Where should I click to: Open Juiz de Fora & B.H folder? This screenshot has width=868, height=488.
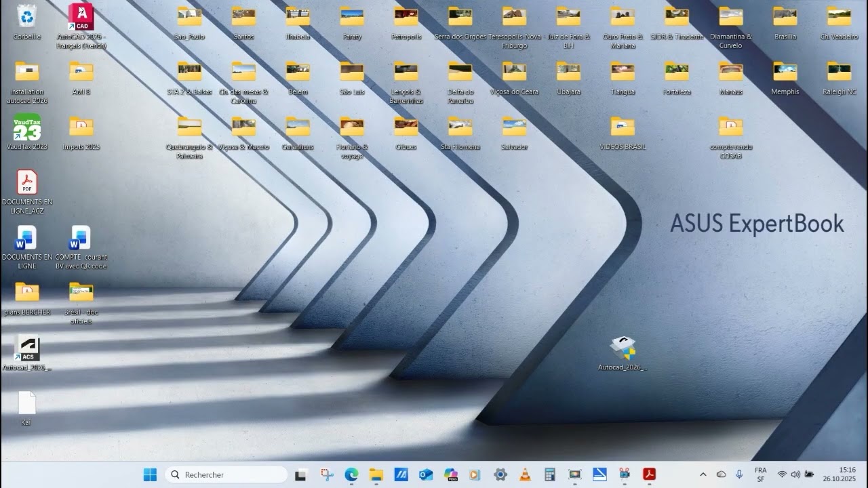point(568,26)
